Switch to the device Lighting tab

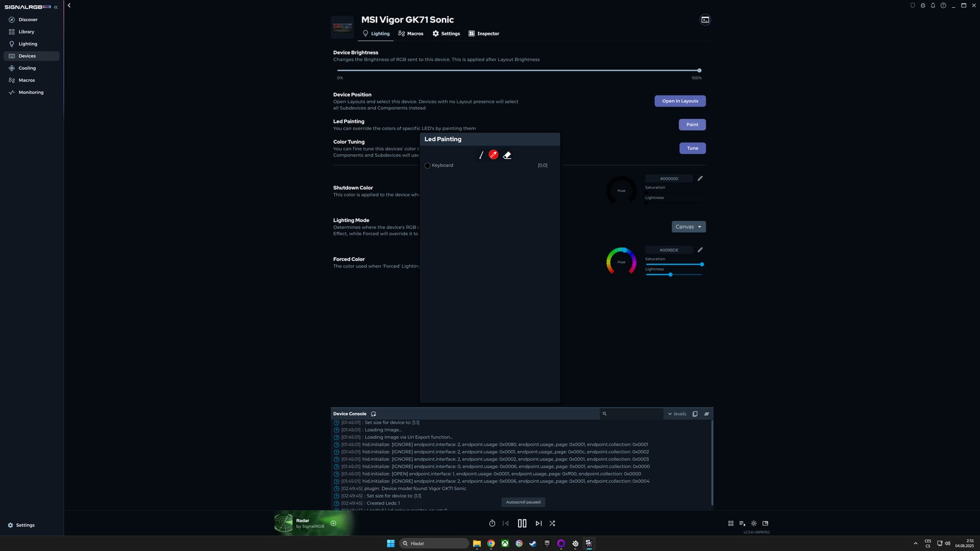(376, 34)
